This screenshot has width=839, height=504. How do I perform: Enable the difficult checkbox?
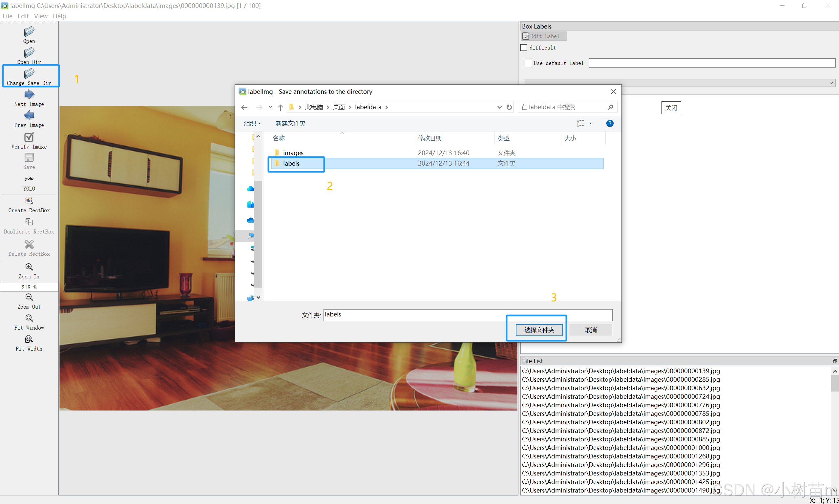pyautogui.click(x=524, y=48)
